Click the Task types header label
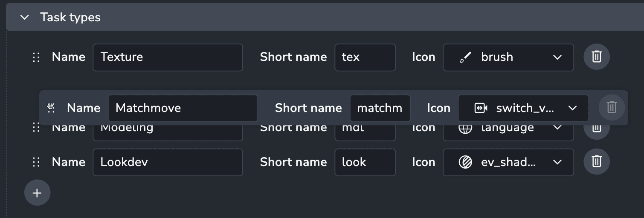Image resolution: width=644 pixels, height=218 pixels. 70,17
